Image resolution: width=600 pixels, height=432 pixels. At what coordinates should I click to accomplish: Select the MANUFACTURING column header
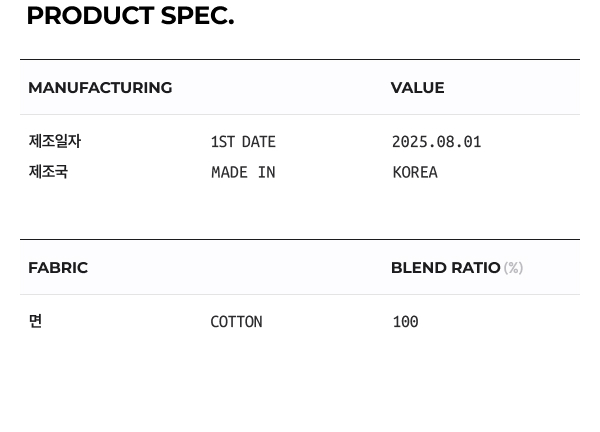pos(100,88)
